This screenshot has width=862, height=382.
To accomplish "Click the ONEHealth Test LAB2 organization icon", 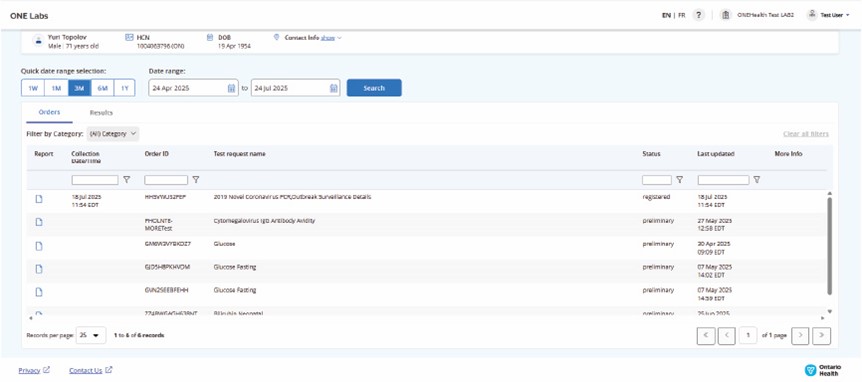I will pyautogui.click(x=726, y=15).
